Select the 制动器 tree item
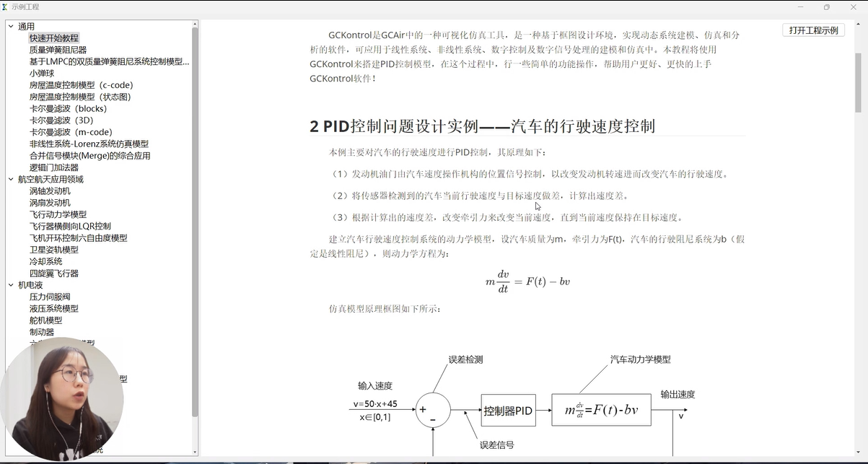The width and height of the screenshot is (868, 464). (x=42, y=332)
